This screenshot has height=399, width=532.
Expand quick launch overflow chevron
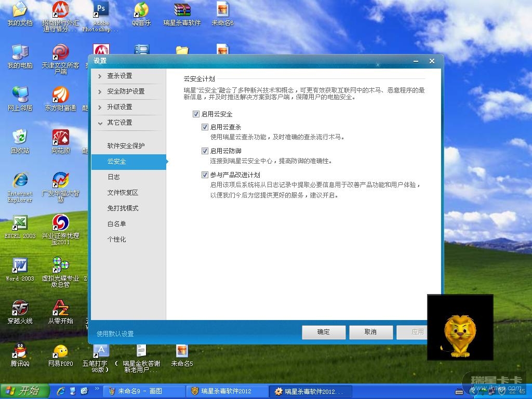click(97, 389)
